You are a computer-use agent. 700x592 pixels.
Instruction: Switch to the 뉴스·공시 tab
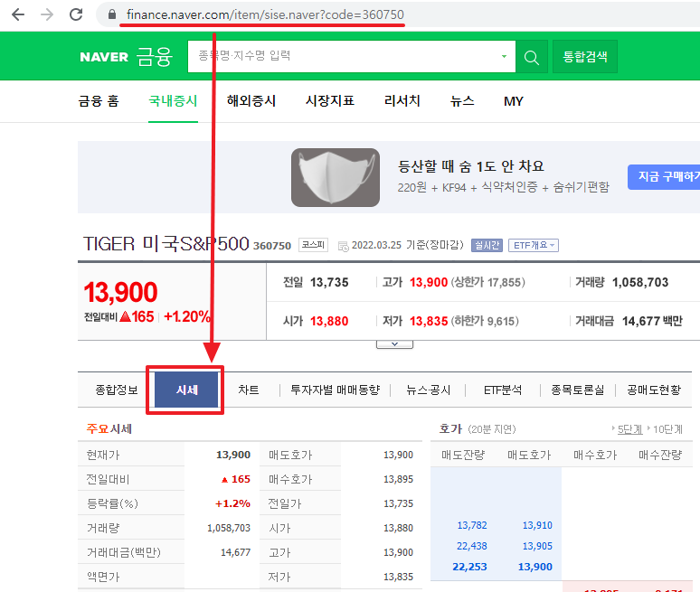click(x=428, y=390)
